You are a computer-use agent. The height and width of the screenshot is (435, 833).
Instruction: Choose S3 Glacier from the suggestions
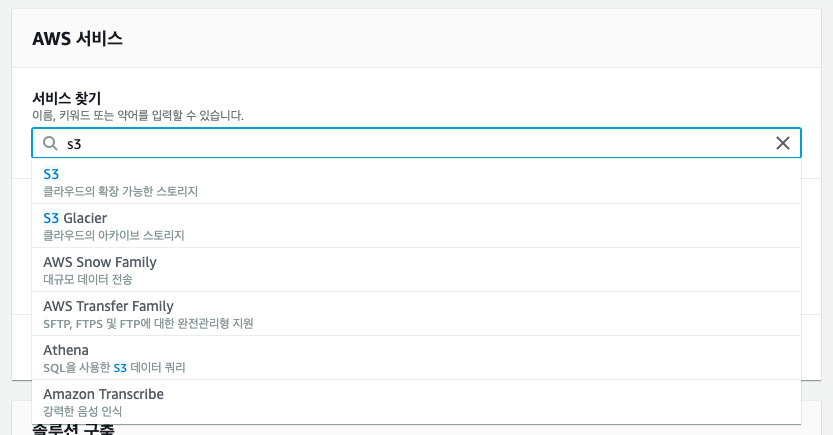[75, 218]
